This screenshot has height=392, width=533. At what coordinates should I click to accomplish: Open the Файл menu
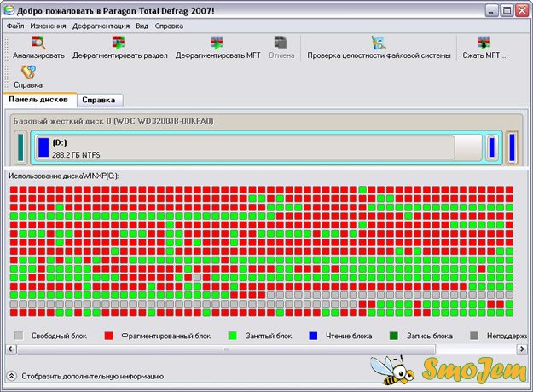[x=15, y=26]
